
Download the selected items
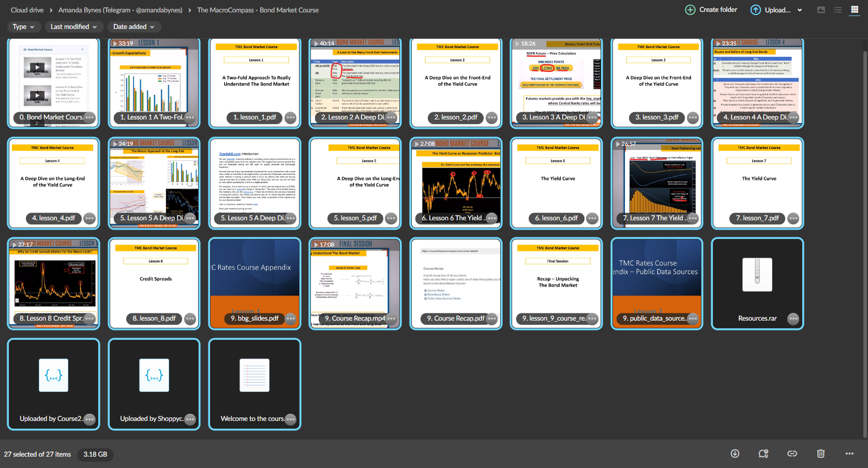point(735,454)
